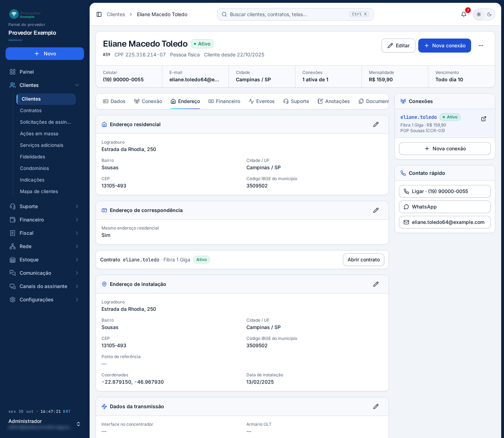The width and height of the screenshot is (504, 438).
Task: Switch to the Eventos tab
Action: pos(261,101)
